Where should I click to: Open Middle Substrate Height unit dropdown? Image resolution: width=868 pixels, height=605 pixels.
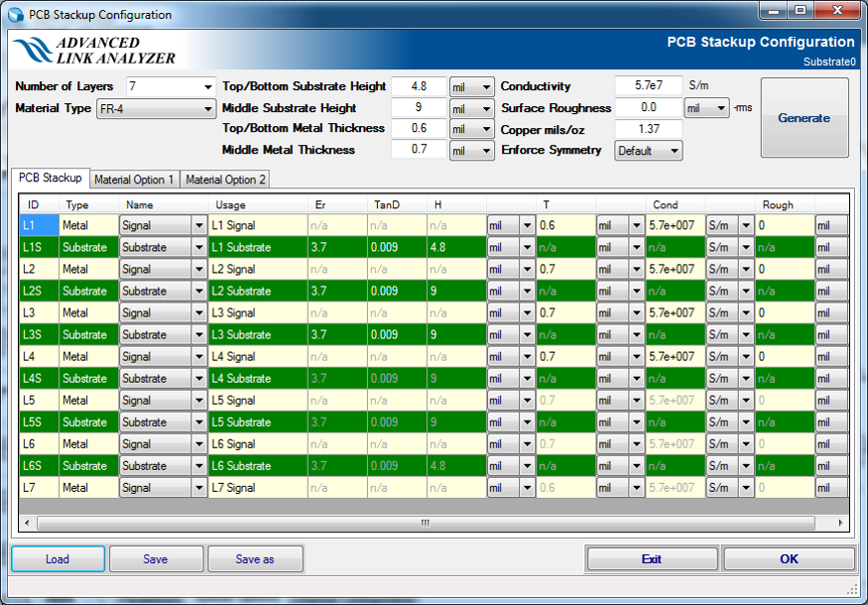click(x=471, y=108)
